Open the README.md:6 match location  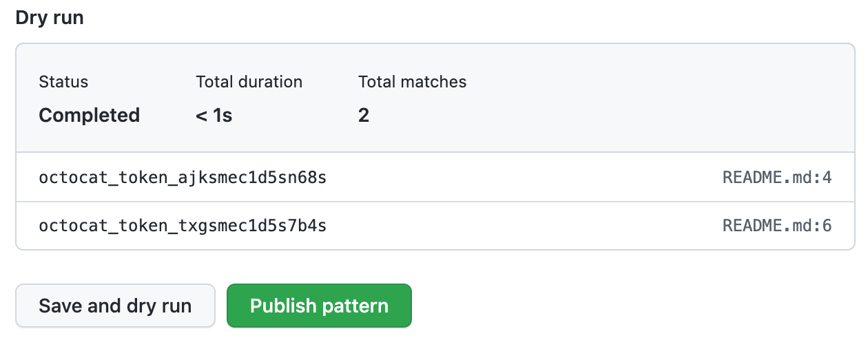(777, 225)
